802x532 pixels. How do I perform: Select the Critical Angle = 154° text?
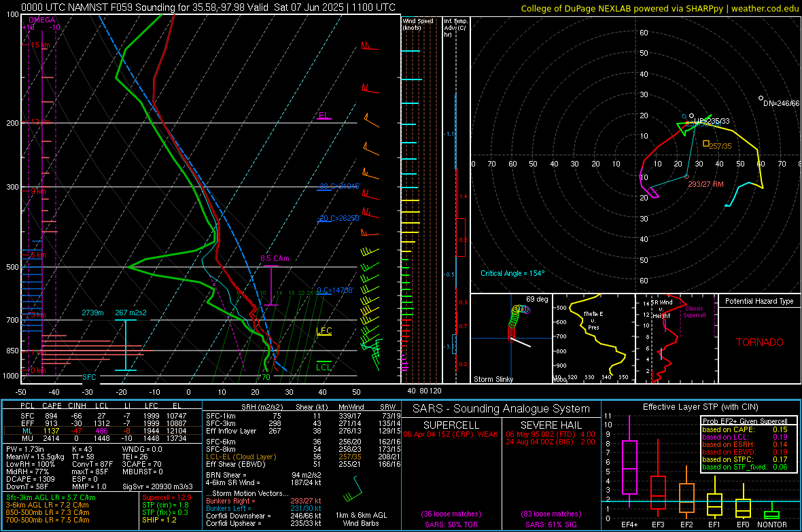tap(512, 273)
